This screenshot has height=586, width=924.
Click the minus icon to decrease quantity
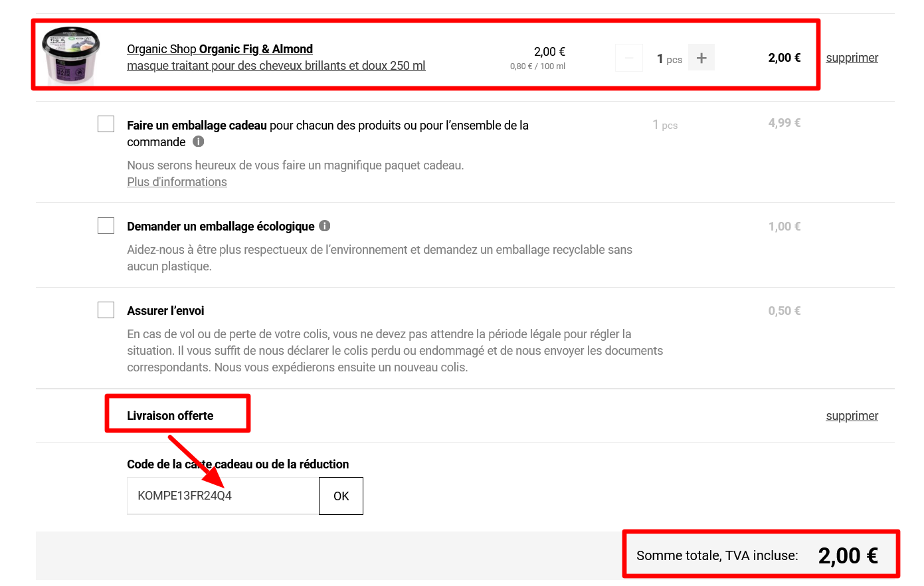(628, 58)
